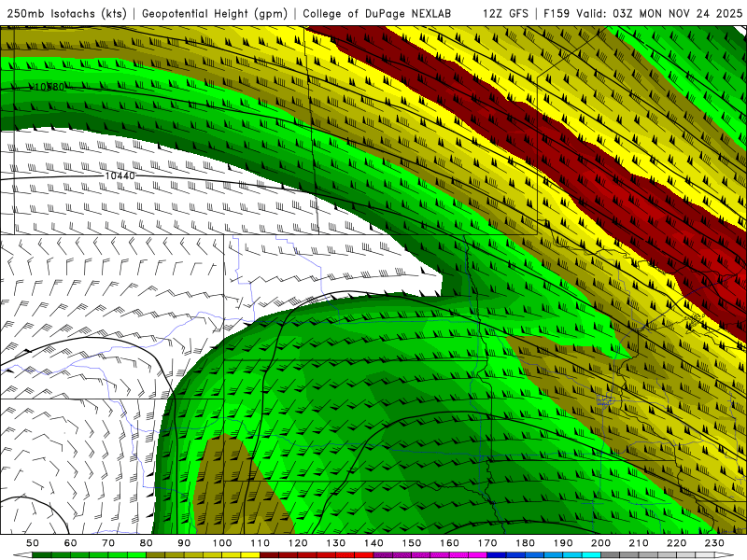Click the "12Z GFS" model run label
747x560 pixels.
[x=505, y=14]
